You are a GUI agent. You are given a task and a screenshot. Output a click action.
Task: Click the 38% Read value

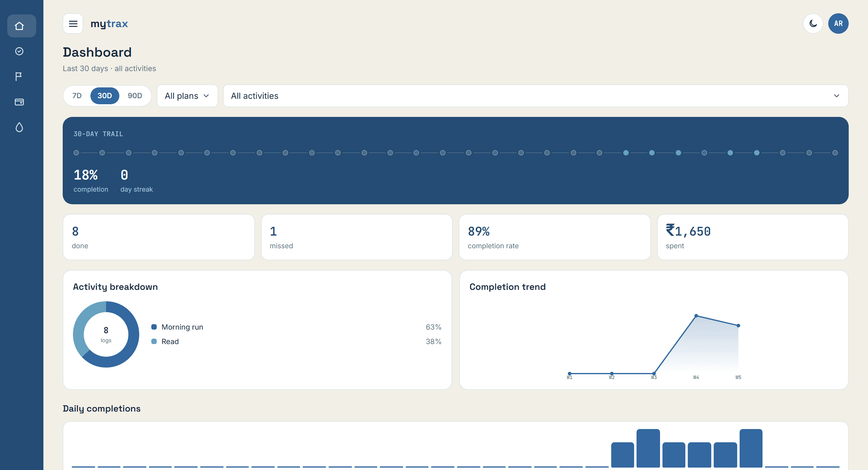pos(433,342)
